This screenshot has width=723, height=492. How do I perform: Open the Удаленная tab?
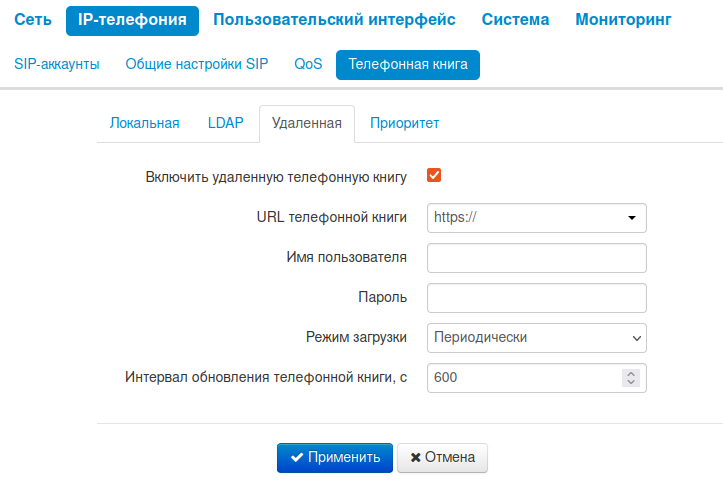(x=306, y=124)
